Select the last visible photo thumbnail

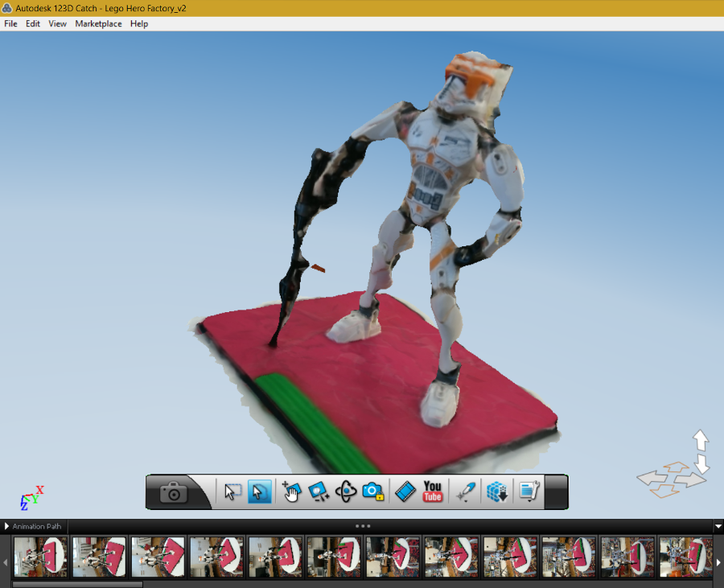point(686,557)
